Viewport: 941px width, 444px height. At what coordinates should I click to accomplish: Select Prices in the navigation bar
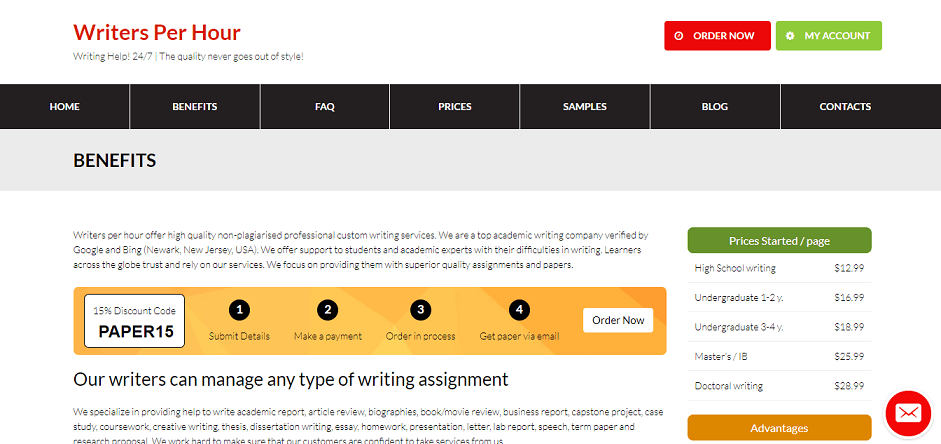point(455,107)
